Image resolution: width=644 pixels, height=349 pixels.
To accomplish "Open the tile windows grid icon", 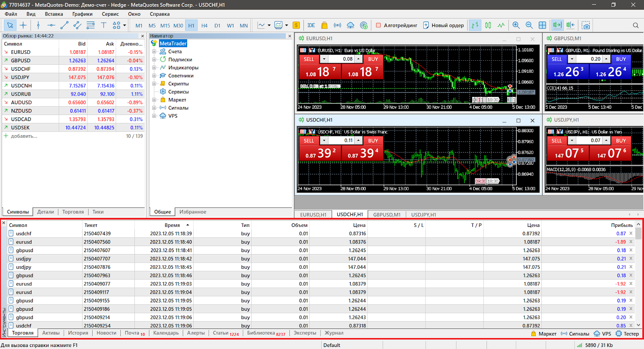I will (x=543, y=25).
